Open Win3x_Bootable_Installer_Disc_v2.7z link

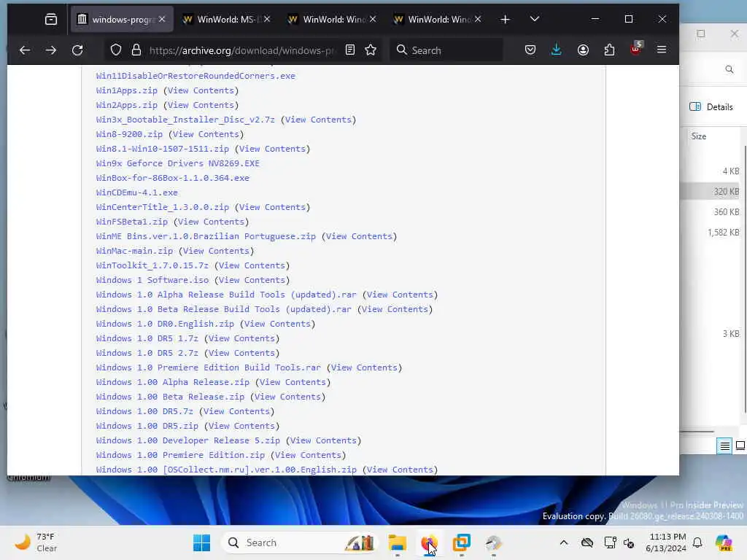click(185, 120)
